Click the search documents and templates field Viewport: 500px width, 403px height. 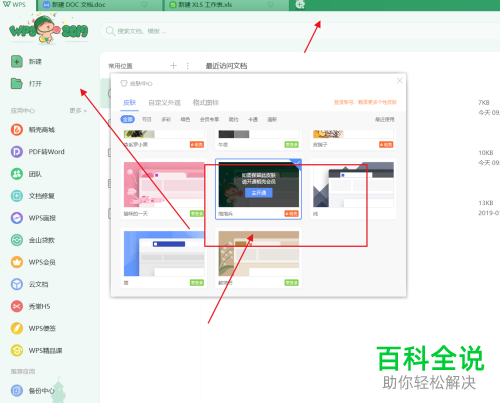coord(300,31)
